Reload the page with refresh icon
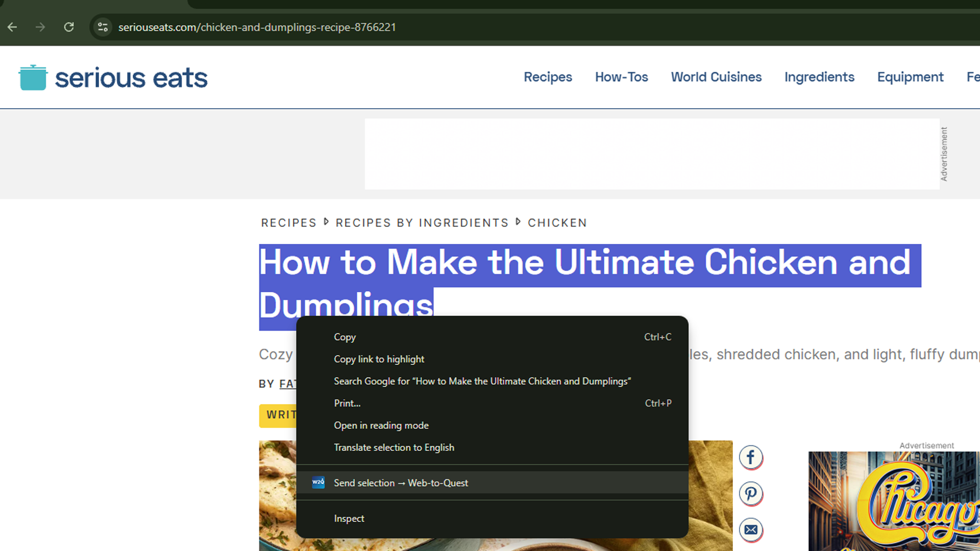980x551 pixels. 69,27
